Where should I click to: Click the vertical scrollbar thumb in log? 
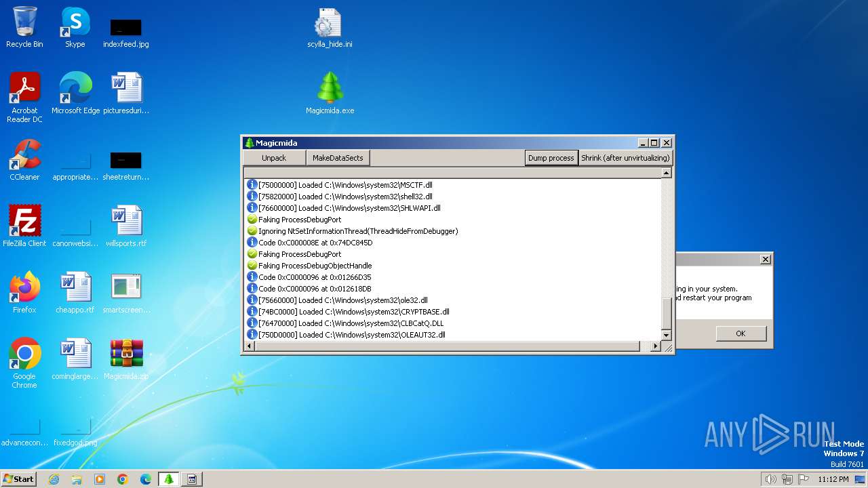click(666, 312)
